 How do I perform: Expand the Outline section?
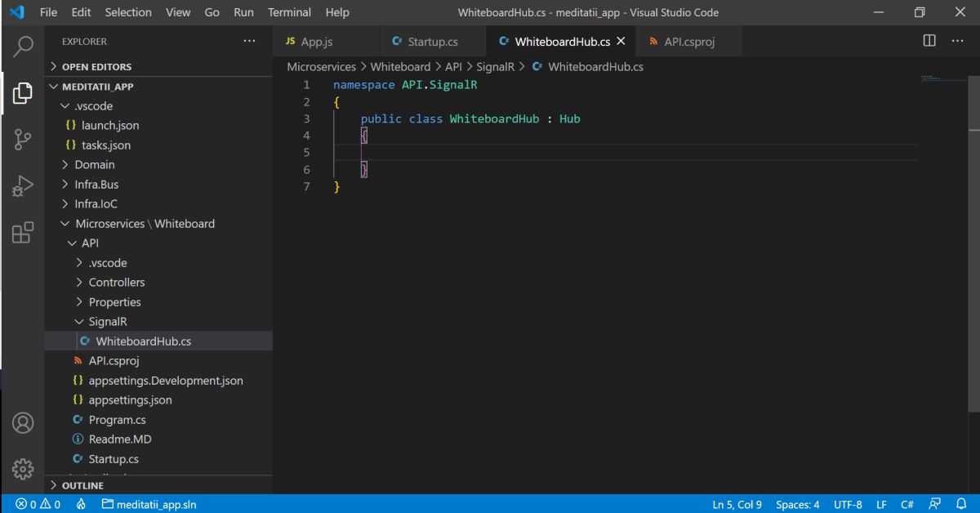158,485
